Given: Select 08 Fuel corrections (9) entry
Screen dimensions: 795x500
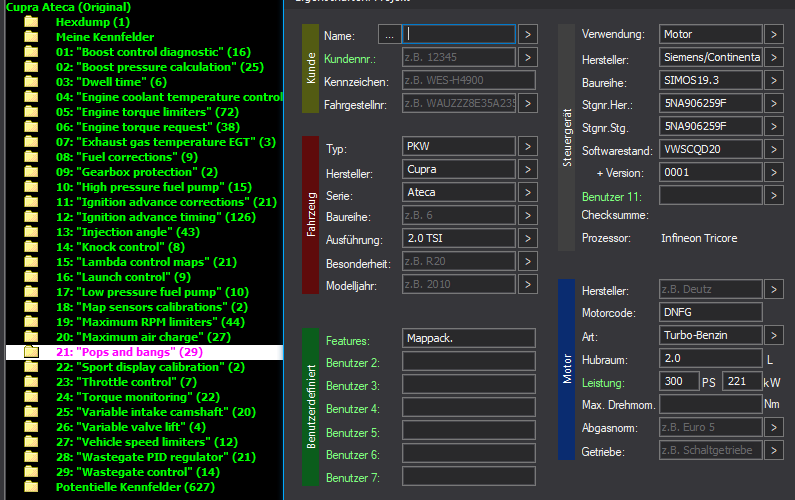Looking at the screenshot, I should click(x=127, y=157).
